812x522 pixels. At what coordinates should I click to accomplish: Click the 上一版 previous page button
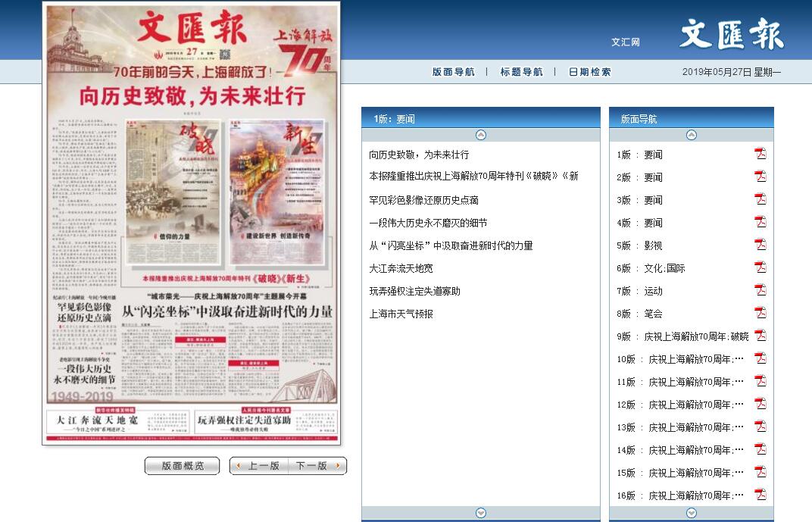point(259,466)
